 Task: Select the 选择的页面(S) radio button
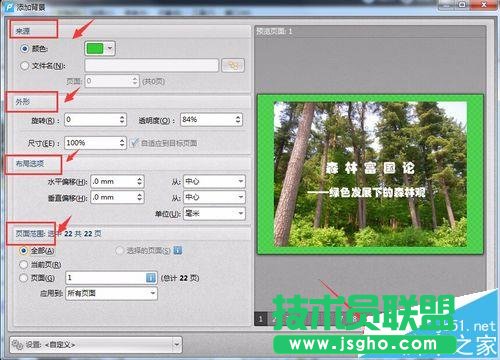[x=119, y=250]
